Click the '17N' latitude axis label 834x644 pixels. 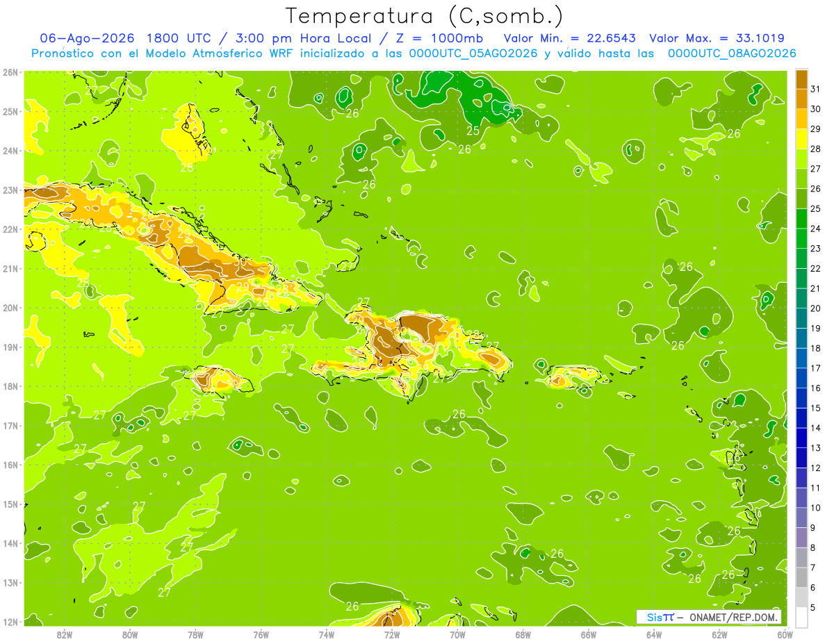(x=10, y=425)
